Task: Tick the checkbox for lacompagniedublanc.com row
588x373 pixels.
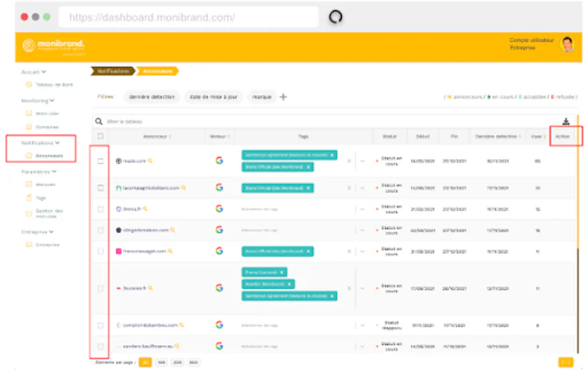Action: click(101, 188)
